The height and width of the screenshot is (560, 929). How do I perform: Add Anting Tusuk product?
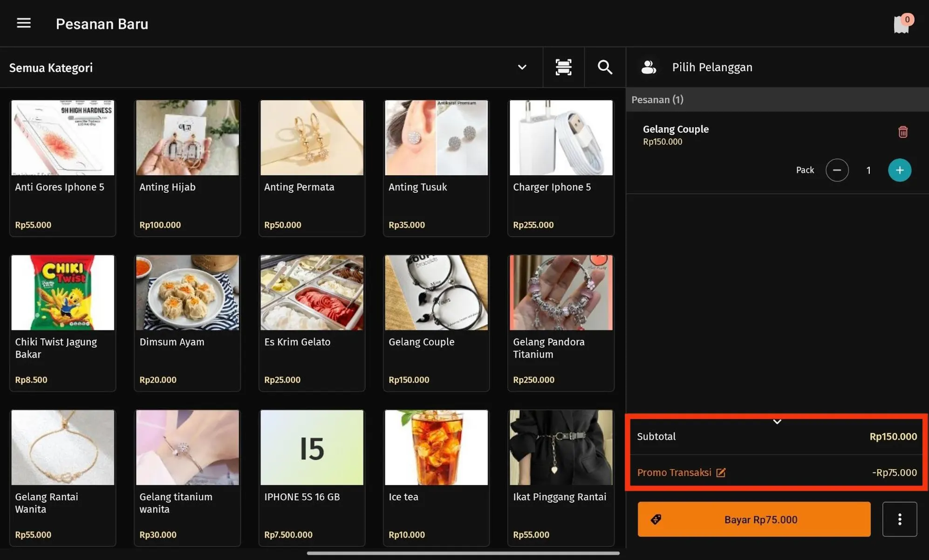pyautogui.click(x=436, y=168)
